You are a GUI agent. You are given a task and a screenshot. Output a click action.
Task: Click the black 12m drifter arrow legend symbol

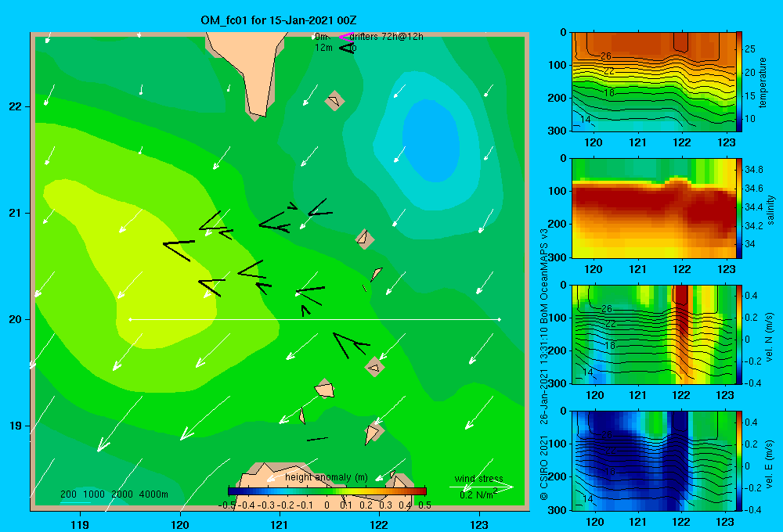coord(346,48)
